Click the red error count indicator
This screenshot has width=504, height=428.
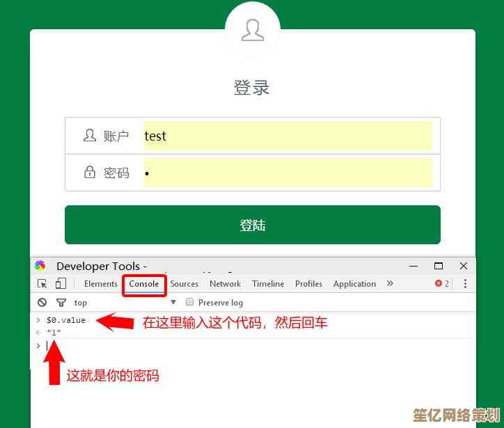[442, 284]
